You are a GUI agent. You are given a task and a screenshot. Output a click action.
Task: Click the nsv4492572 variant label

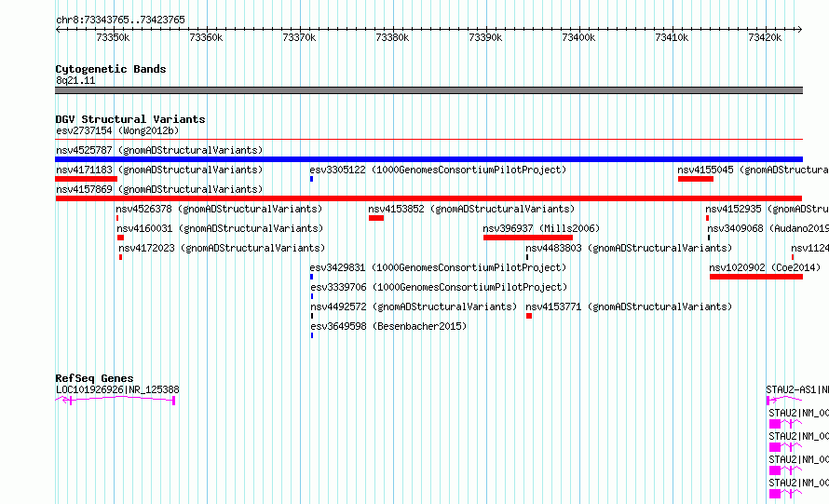tap(414, 306)
